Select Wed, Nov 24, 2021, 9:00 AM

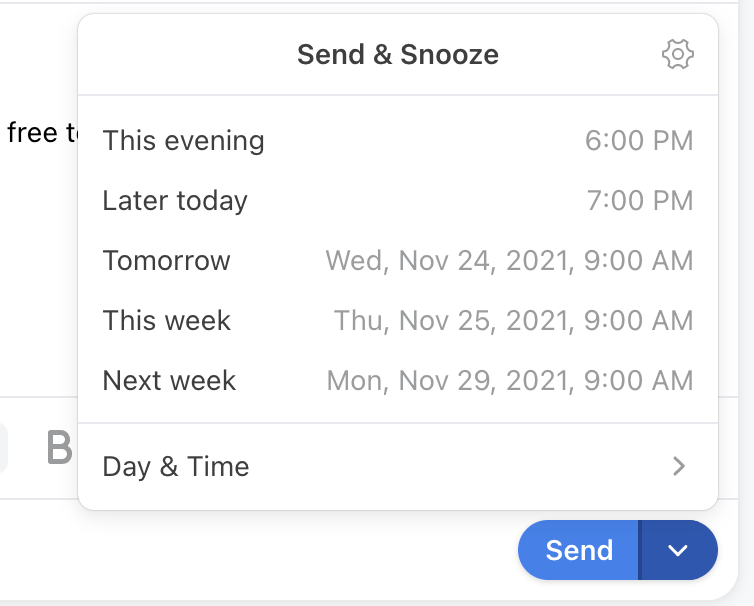[x=509, y=261]
